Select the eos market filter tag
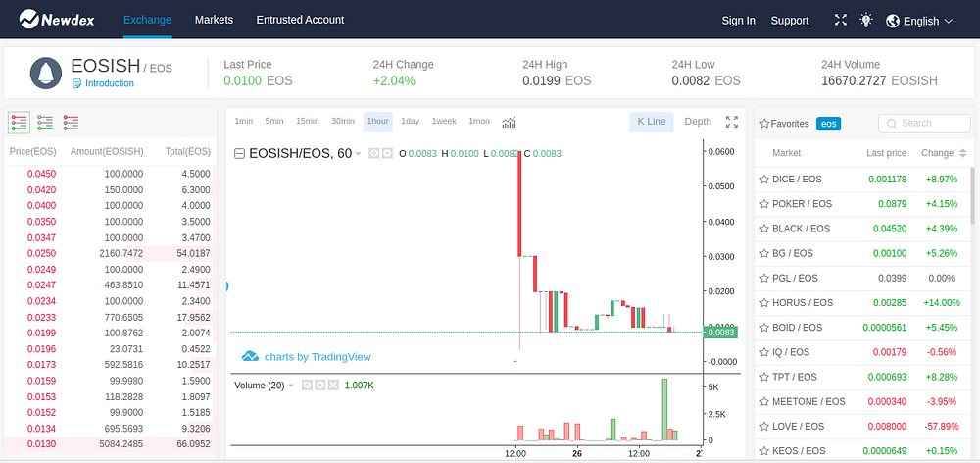 pos(829,124)
